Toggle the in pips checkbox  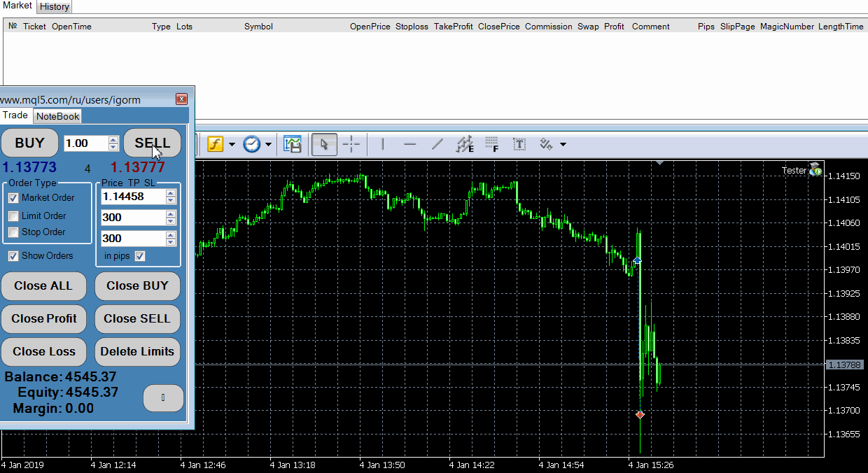click(140, 256)
